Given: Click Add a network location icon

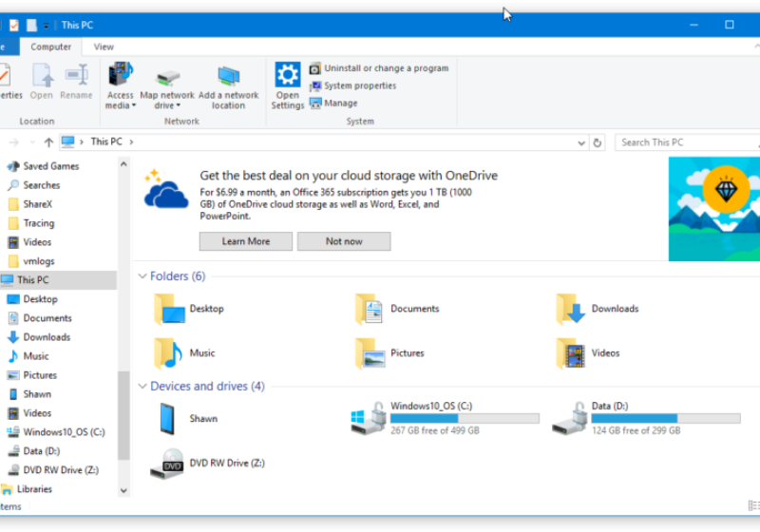Looking at the screenshot, I should point(228,76).
